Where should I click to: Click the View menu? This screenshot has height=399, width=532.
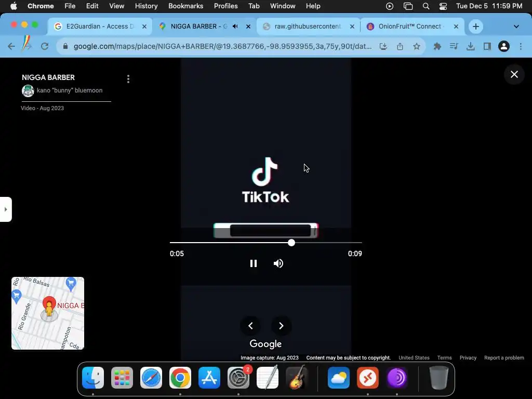click(117, 6)
